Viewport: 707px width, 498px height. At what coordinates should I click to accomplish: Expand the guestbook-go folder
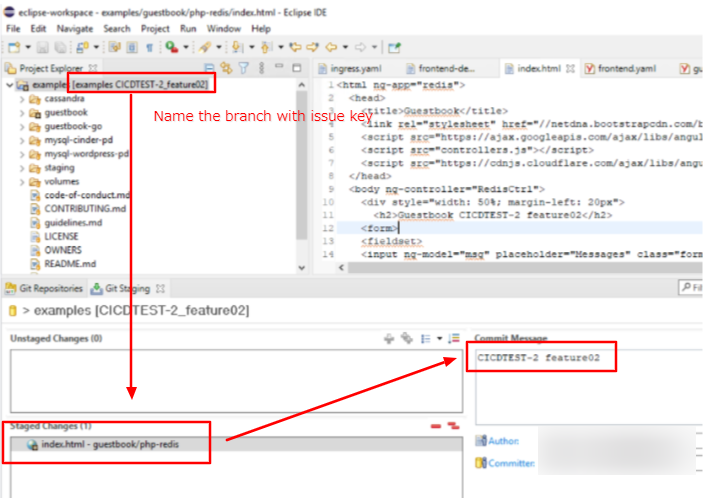point(22,127)
